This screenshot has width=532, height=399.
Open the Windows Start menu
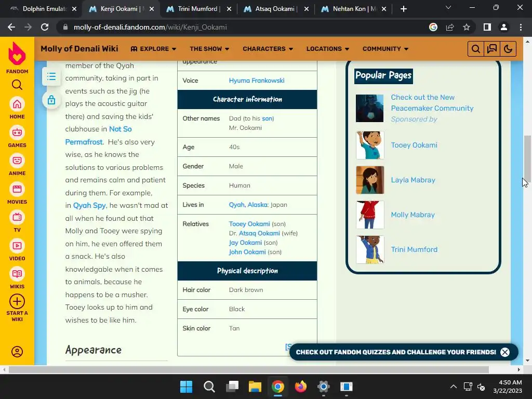pos(187,387)
